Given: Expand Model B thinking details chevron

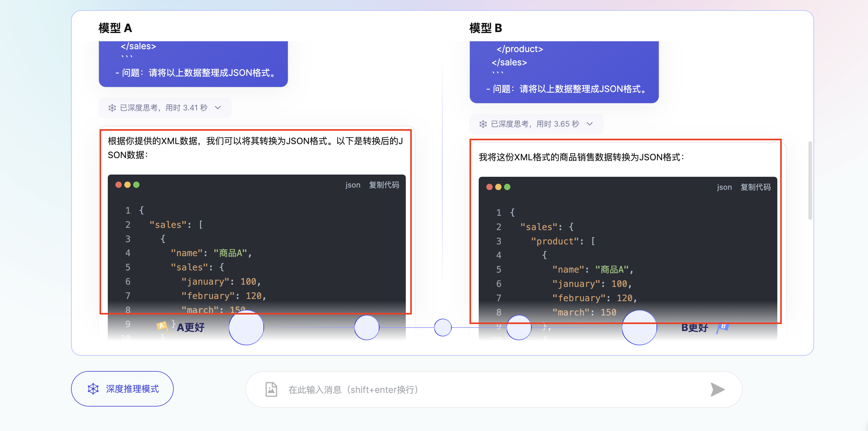Looking at the screenshot, I should coord(589,124).
